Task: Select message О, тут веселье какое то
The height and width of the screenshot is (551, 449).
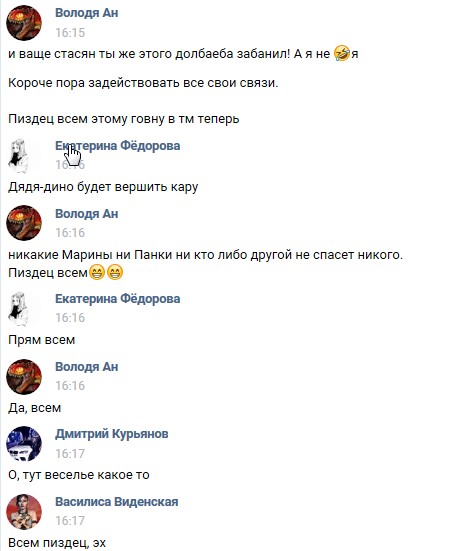Action: click(x=79, y=475)
